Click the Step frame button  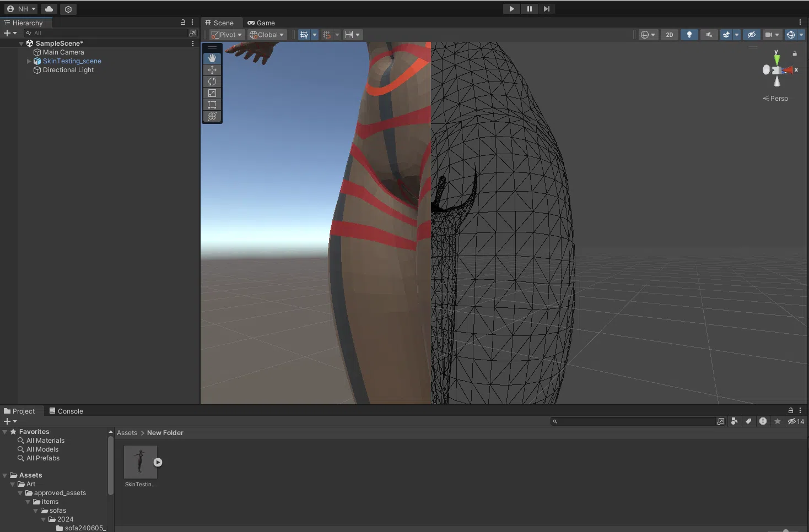click(x=546, y=9)
